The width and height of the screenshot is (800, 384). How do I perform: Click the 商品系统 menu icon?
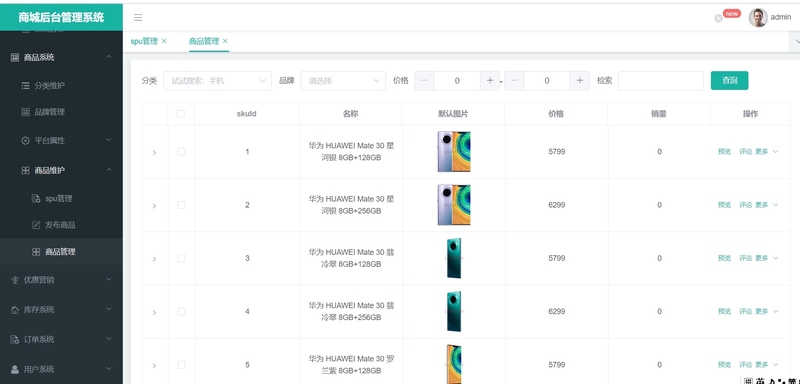click(x=15, y=58)
